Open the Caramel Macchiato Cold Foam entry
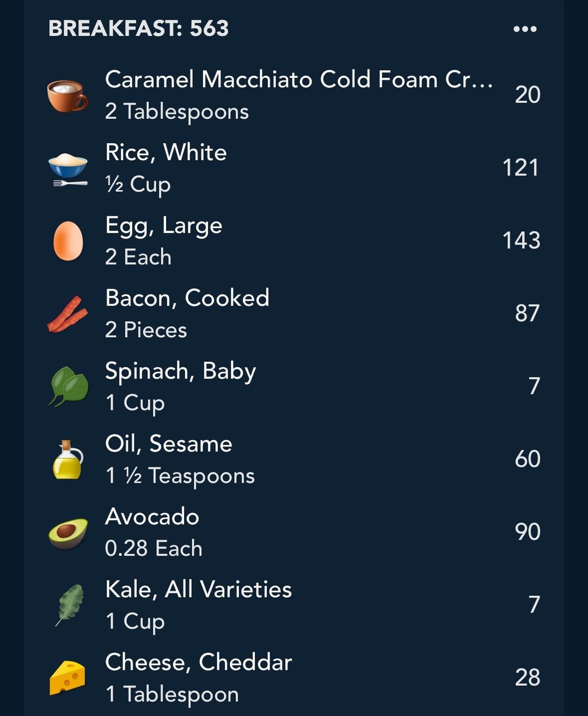Viewport: 588px width, 716px height. (x=294, y=95)
